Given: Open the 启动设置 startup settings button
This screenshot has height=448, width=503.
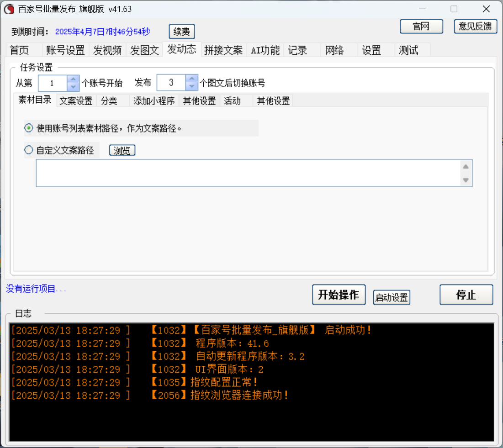Looking at the screenshot, I should pos(392,298).
